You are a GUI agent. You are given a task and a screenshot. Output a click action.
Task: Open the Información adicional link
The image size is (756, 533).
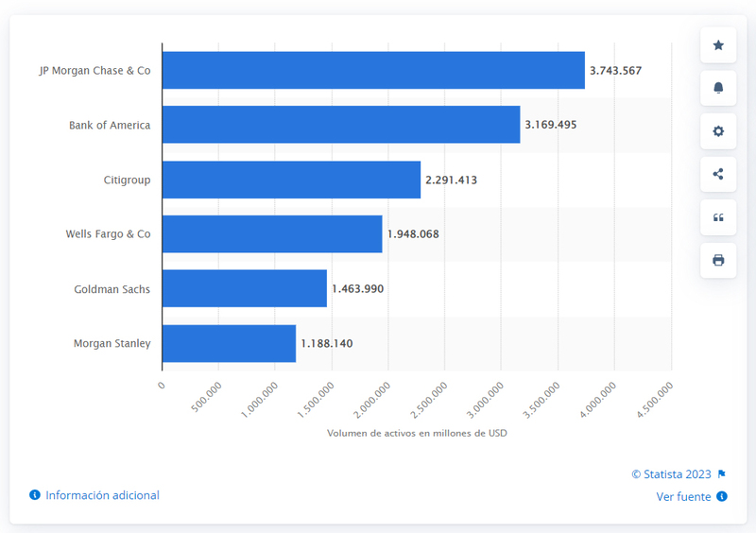coord(102,495)
